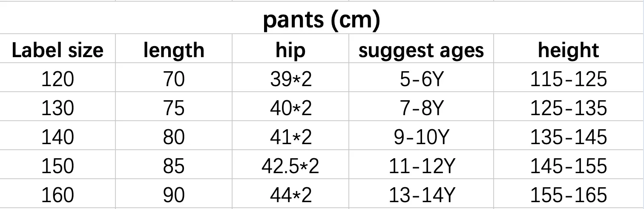
Task: Select the "height" header cell
Action: (x=569, y=49)
